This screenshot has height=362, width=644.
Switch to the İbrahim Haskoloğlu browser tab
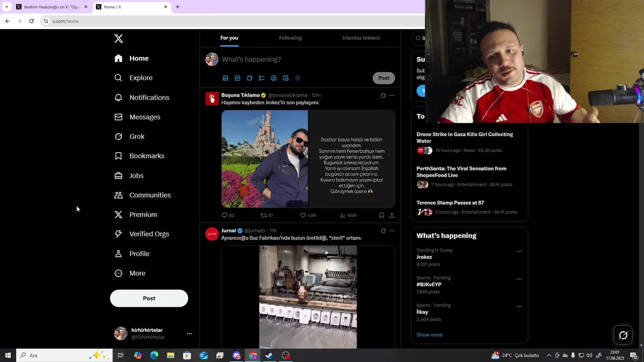[52, 7]
